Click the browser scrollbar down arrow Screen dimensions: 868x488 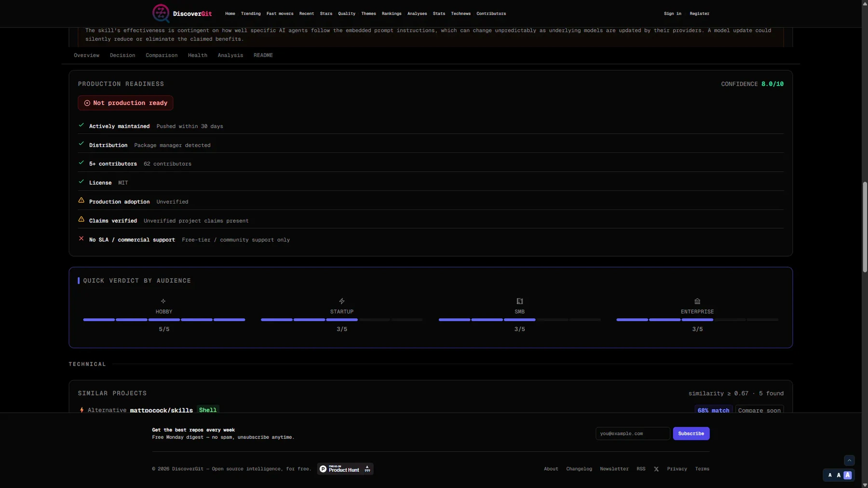click(865, 485)
